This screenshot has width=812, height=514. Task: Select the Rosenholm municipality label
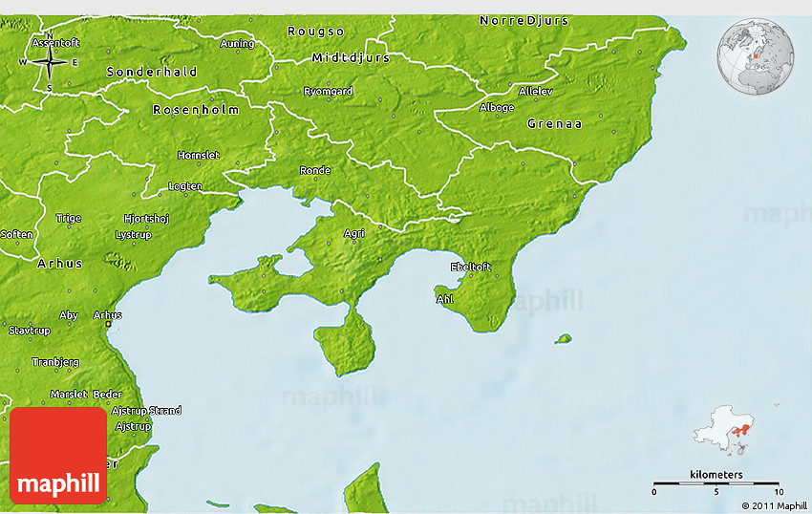tap(196, 110)
